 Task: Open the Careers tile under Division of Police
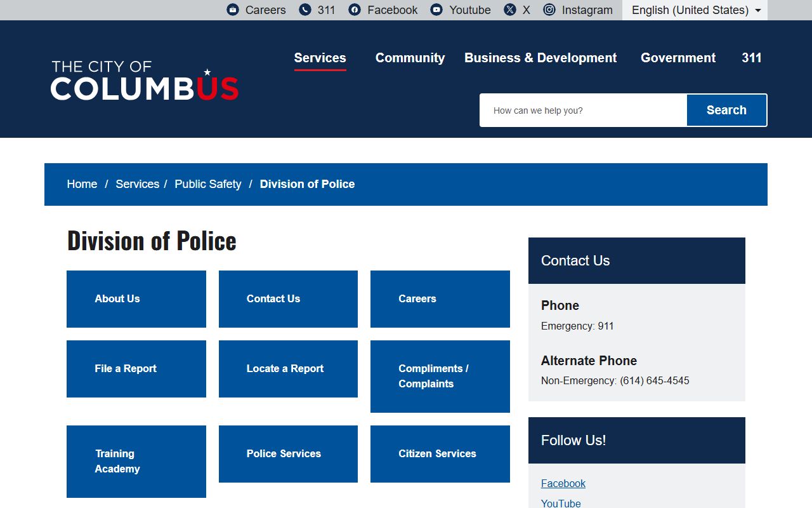pyautogui.click(x=440, y=299)
